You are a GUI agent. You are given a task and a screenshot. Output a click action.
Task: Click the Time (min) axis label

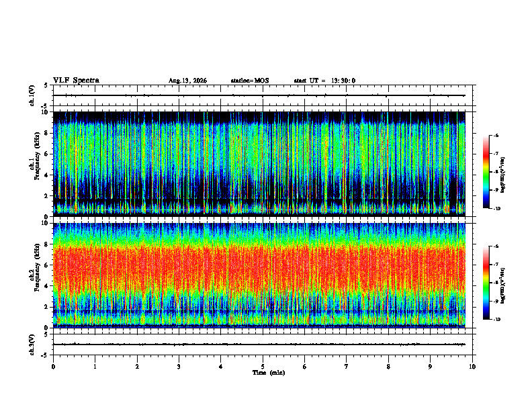269,373
